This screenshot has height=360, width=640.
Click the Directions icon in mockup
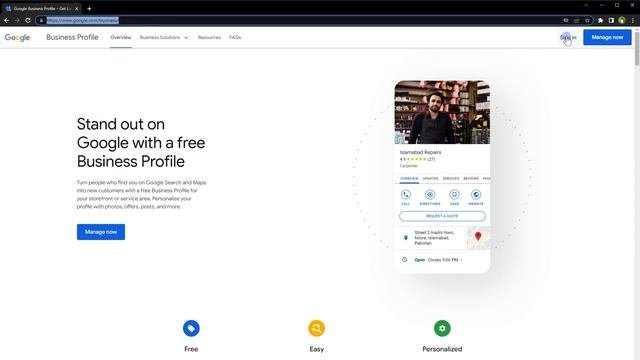point(430,195)
